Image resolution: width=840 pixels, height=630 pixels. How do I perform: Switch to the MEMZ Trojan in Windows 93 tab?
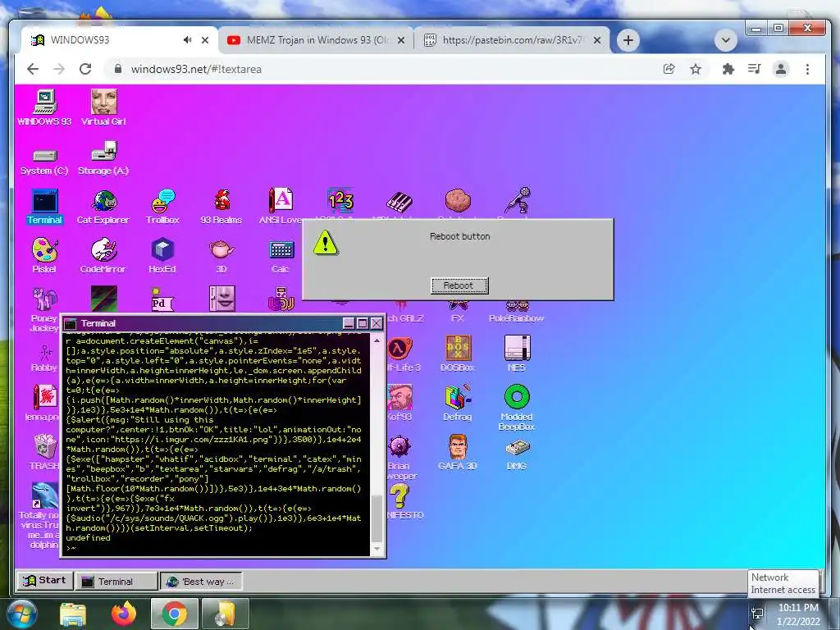click(x=316, y=40)
